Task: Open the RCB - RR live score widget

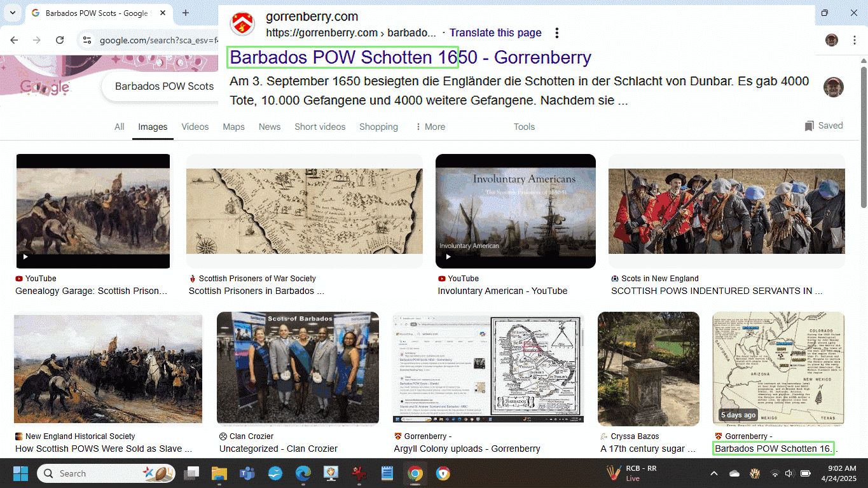Action: coord(633,473)
